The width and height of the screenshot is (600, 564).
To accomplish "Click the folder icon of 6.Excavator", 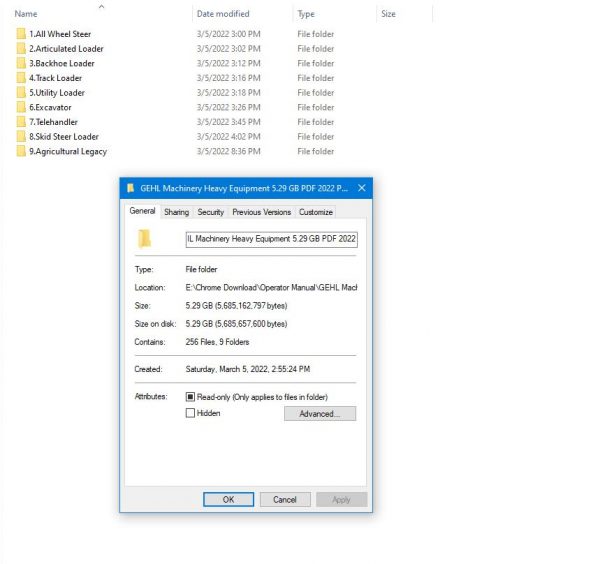I will click(21, 107).
